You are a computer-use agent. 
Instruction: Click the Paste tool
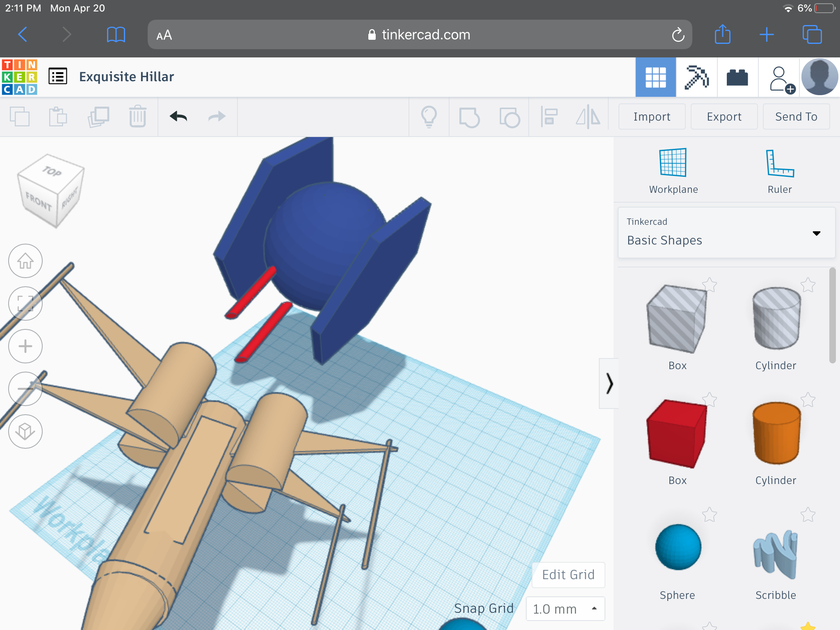point(58,117)
